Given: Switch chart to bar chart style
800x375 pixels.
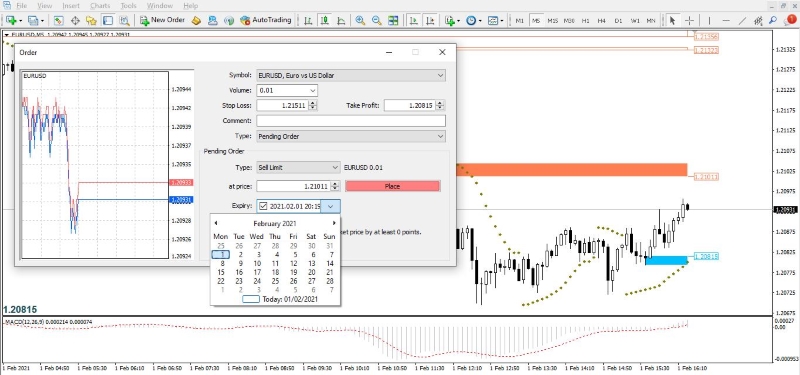Looking at the screenshot, I should [x=308, y=20].
